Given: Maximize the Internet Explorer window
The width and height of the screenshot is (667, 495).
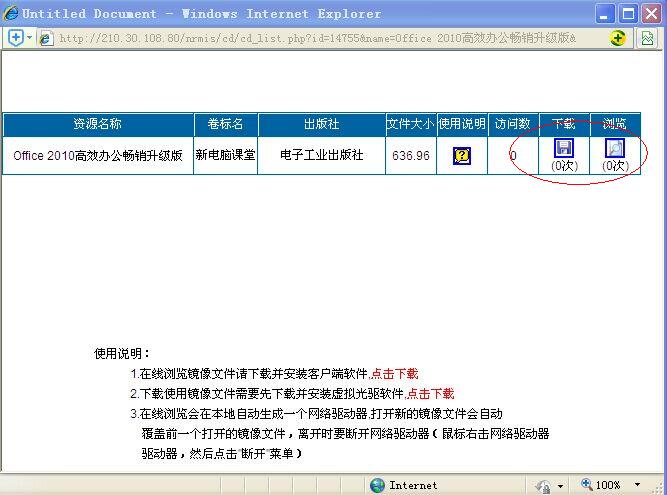Looking at the screenshot, I should [627, 14].
